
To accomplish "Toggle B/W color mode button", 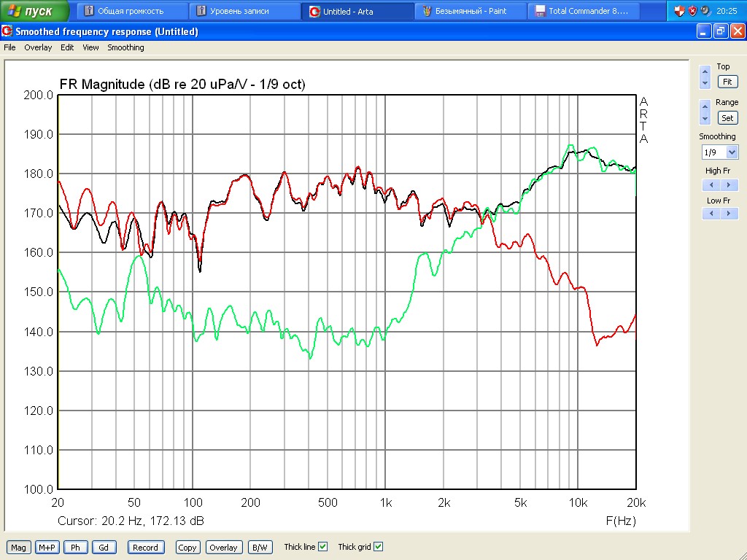I will [x=260, y=548].
